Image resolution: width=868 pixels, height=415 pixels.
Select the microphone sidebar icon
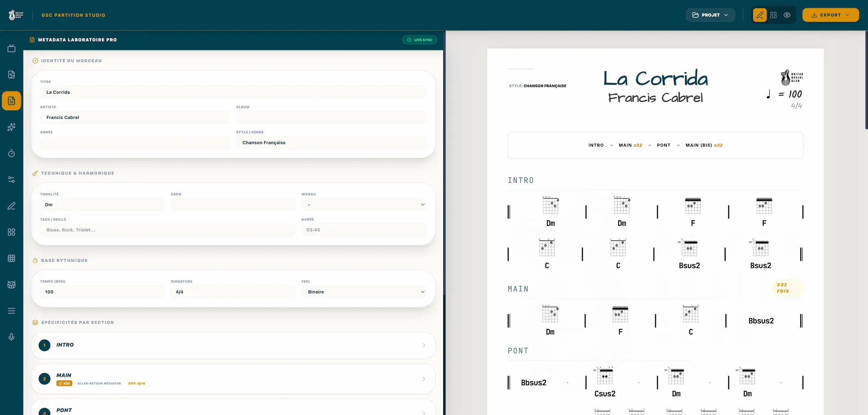tap(11, 337)
